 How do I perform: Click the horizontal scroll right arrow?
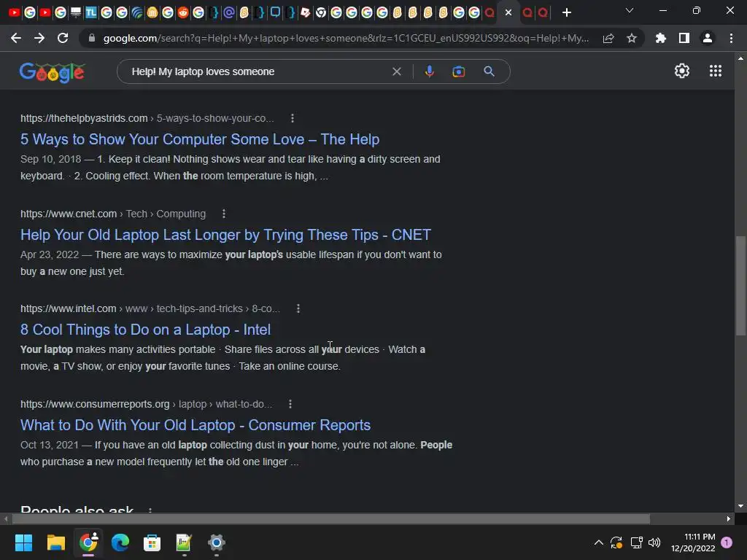(729, 518)
